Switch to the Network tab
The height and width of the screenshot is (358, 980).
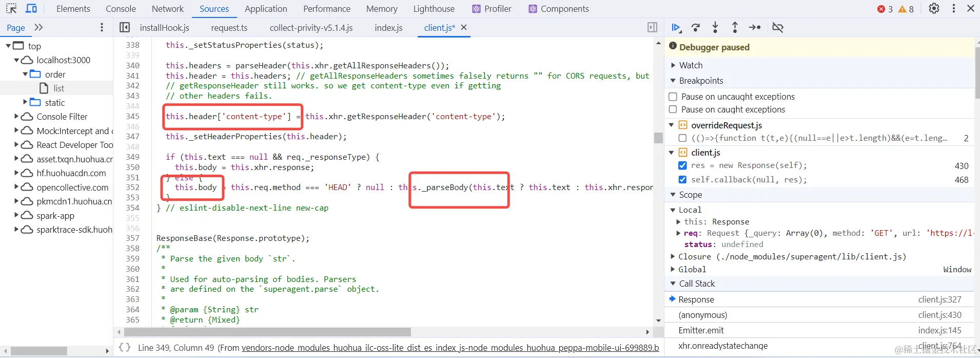click(168, 9)
